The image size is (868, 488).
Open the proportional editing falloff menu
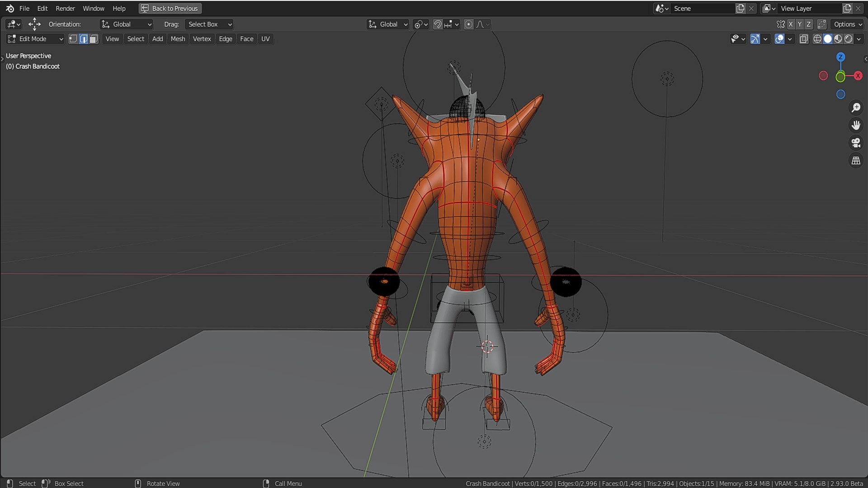pos(483,24)
